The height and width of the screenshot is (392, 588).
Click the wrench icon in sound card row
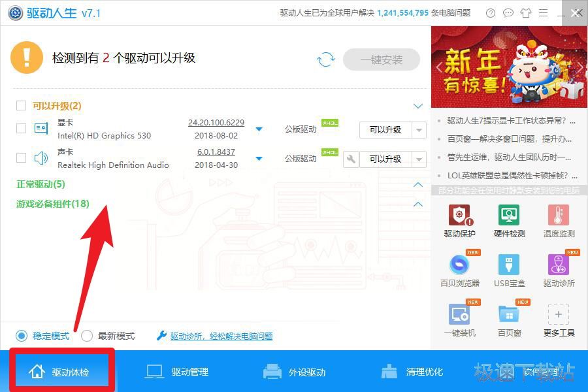point(351,159)
